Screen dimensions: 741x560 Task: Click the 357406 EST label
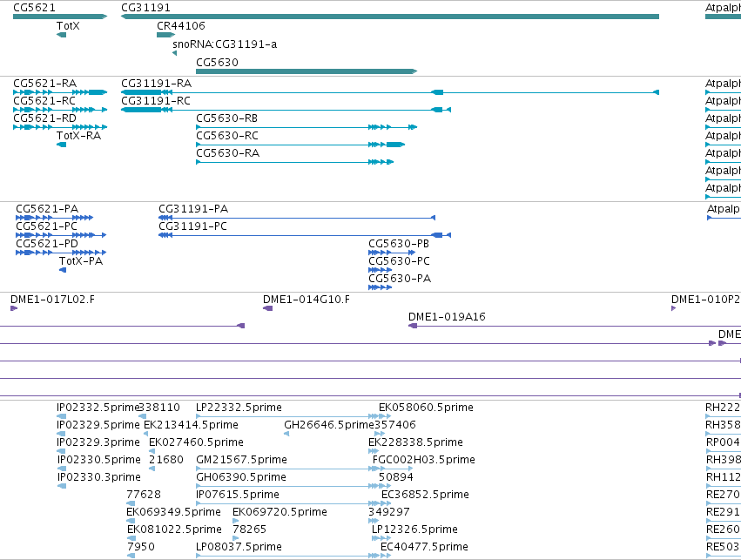(395, 425)
